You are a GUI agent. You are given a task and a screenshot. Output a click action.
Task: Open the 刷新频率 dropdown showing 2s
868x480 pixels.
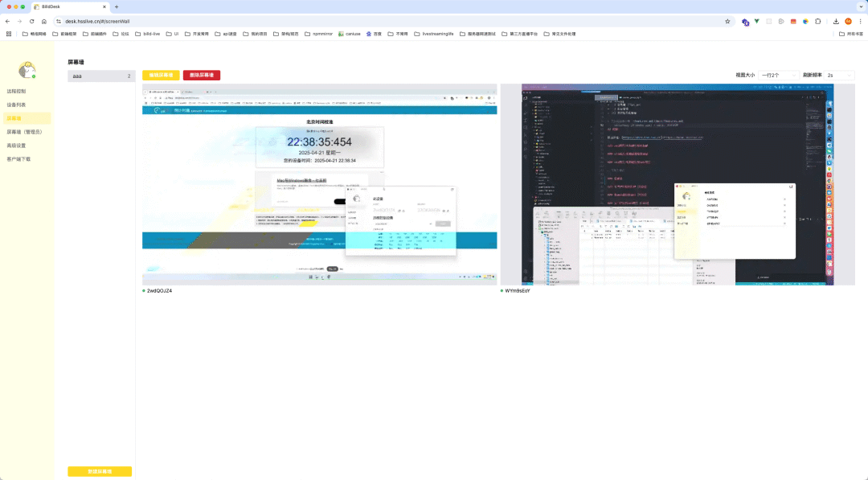[839, 76]
